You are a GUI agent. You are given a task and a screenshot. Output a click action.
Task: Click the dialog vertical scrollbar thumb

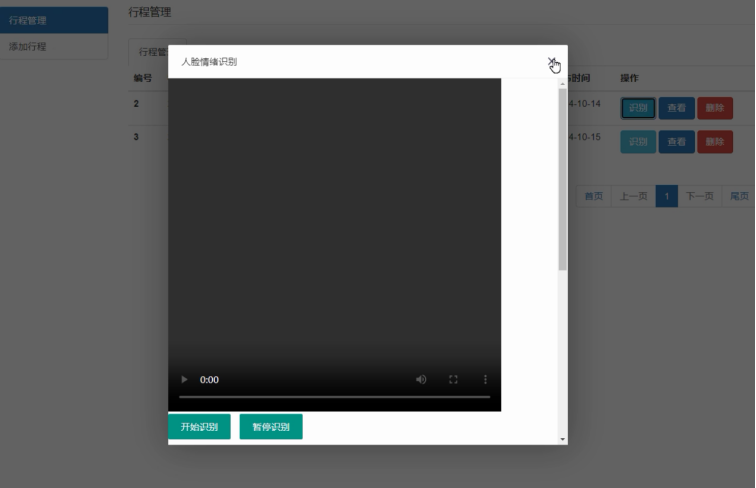click(x=562, y=179)
